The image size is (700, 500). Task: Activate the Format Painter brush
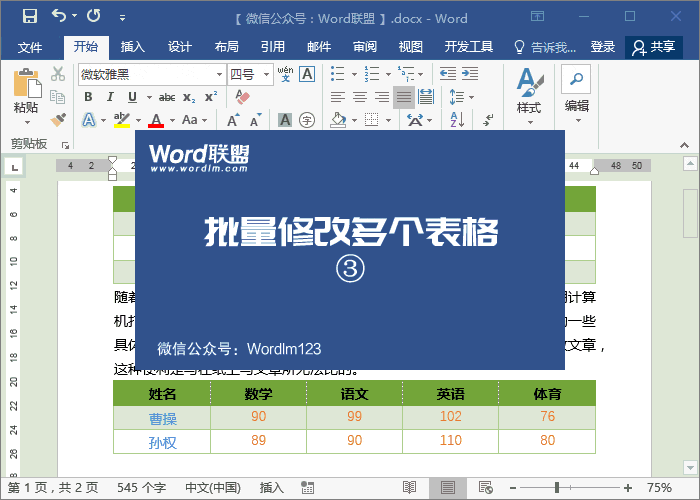58,120
